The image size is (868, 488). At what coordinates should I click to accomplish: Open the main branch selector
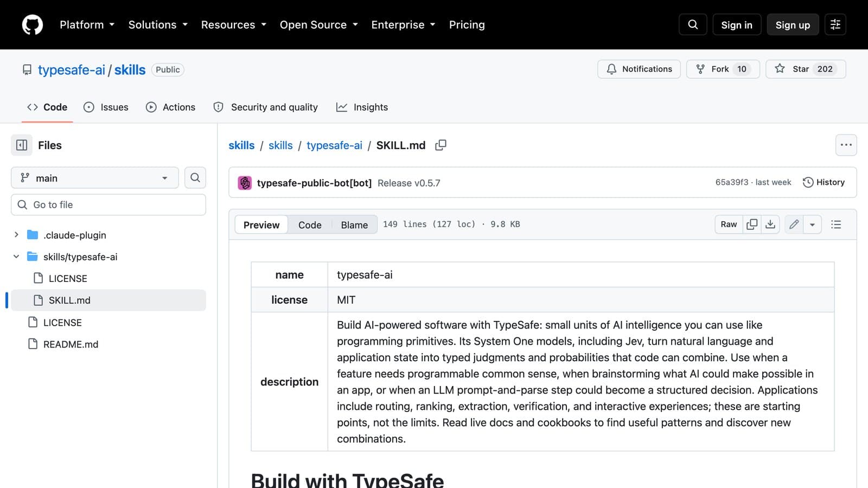[x=95, y=178]
